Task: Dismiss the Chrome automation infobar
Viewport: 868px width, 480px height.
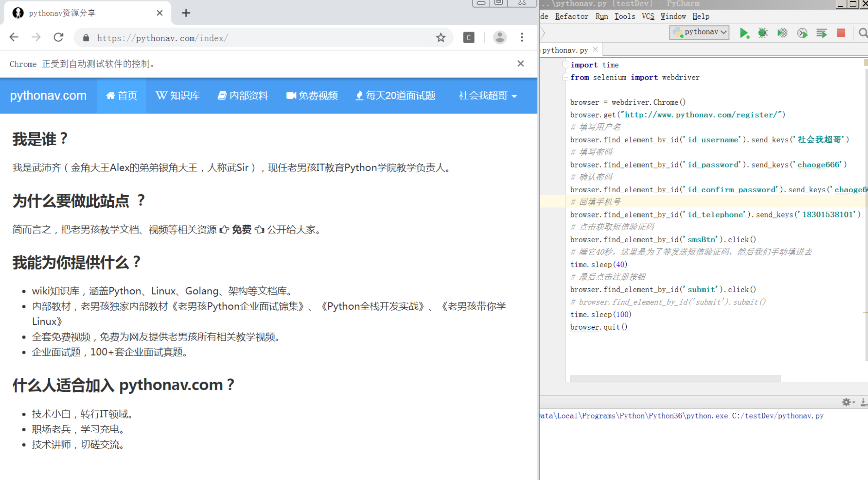Action: 521,64
